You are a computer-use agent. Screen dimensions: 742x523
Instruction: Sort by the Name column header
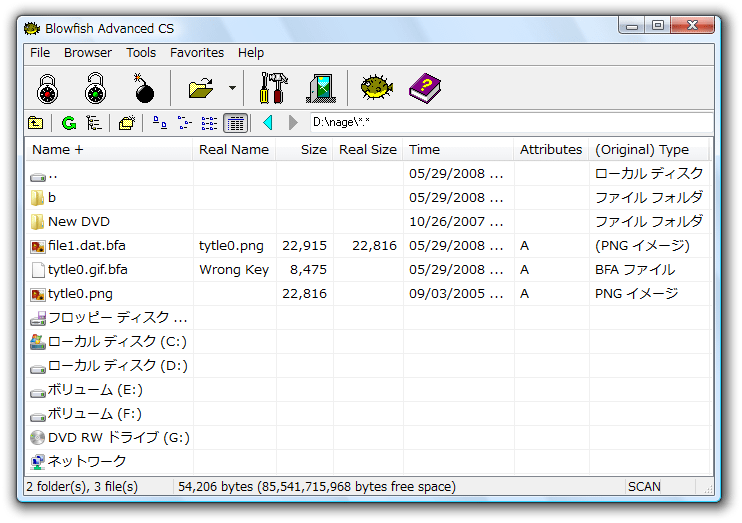tap(109, 150)
